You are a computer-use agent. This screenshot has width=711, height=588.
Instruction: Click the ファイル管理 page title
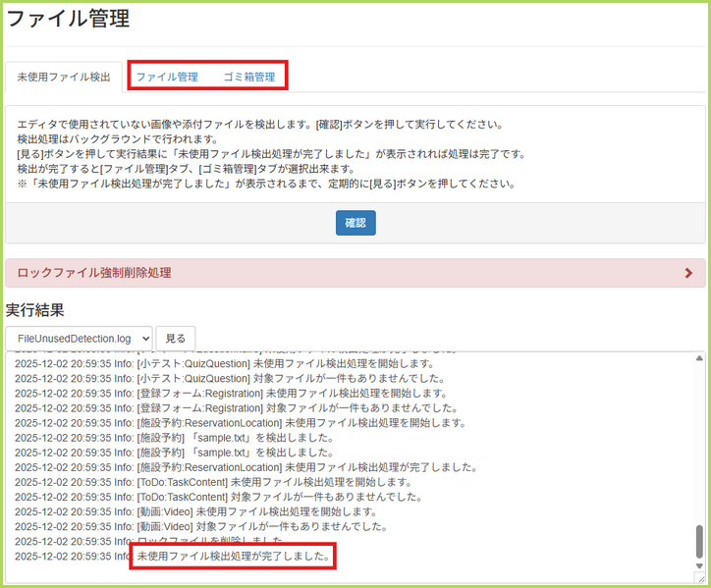pos(68,19)
